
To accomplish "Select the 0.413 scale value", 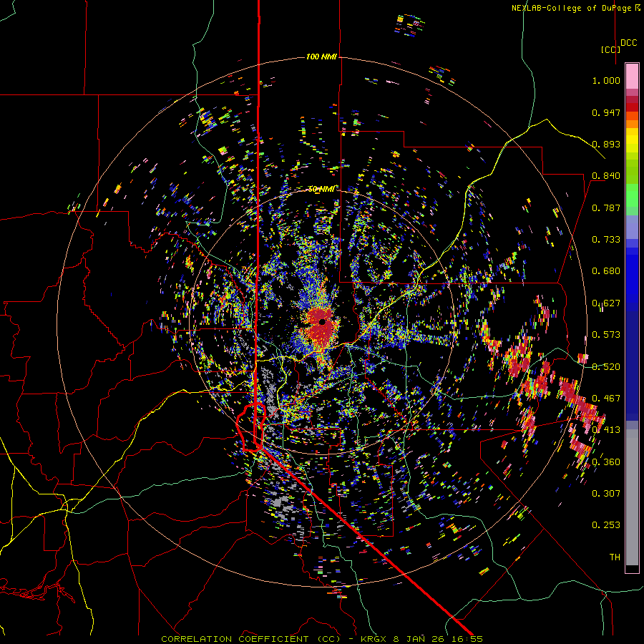I will tap(606, 430).
